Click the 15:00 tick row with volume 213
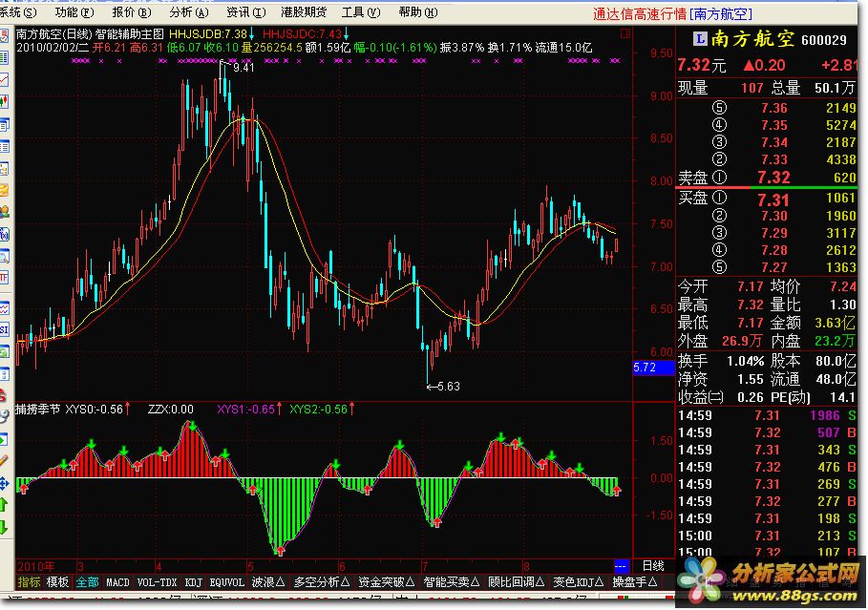Screen dimensions: 868x610 [x=767, y=536]
